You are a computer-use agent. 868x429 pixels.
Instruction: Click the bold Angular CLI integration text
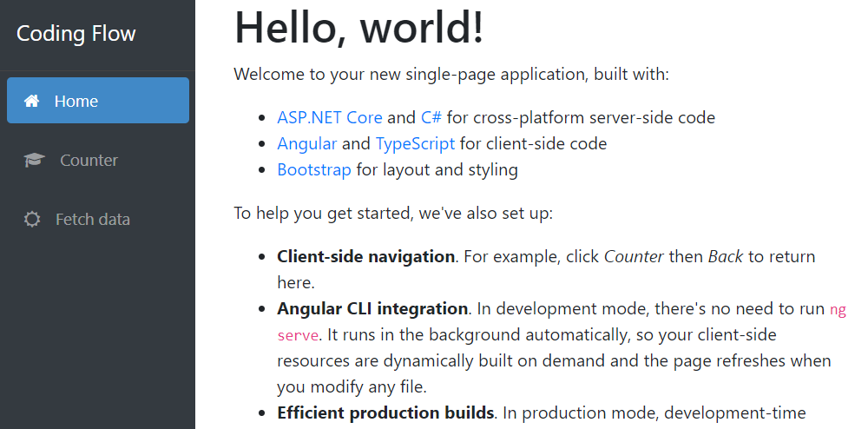pos(372,308)
